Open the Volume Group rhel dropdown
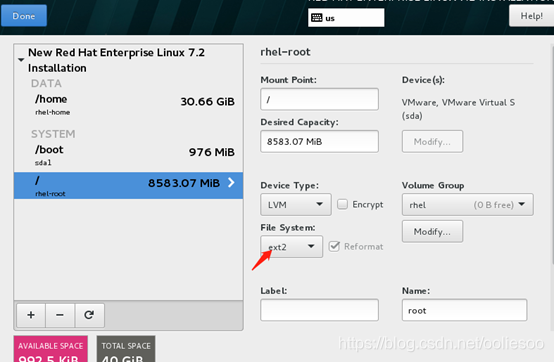 pos(467,204)
